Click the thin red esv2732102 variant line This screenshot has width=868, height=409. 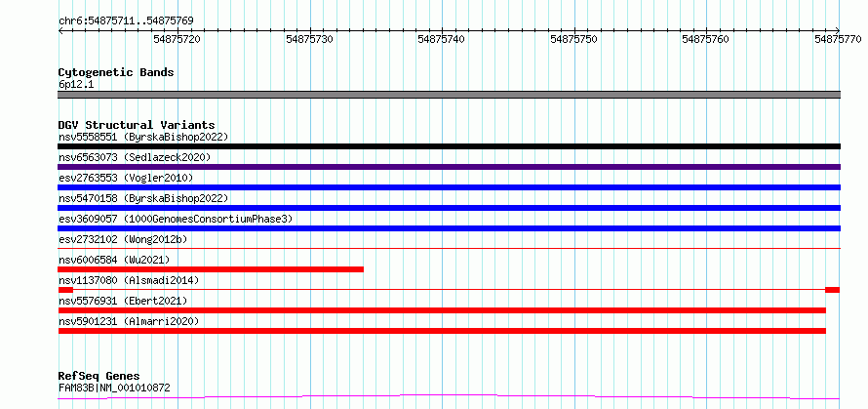(x=449, y=248)
